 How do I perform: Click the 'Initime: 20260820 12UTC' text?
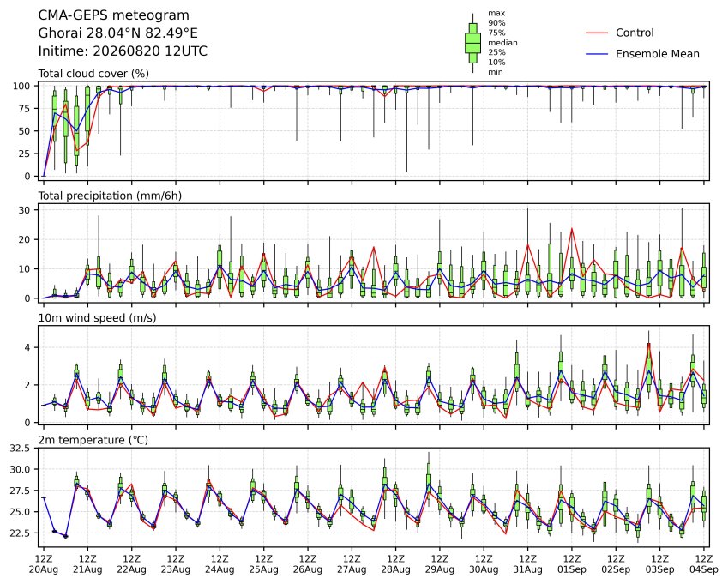(123, 51)
